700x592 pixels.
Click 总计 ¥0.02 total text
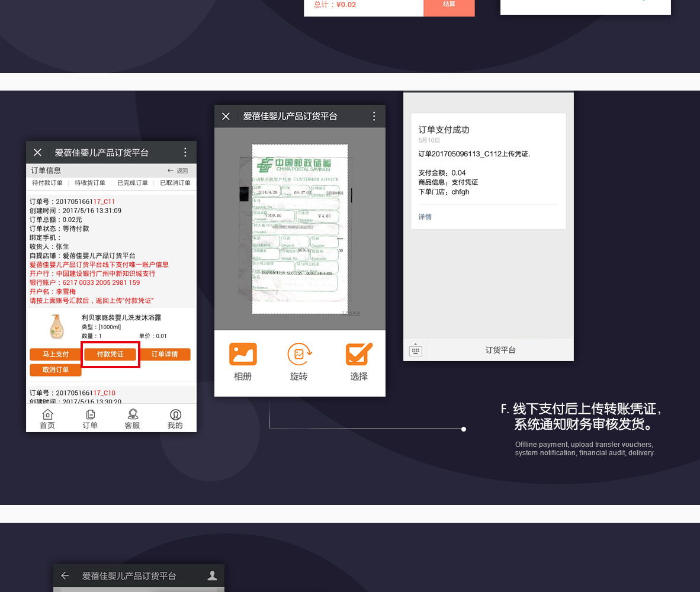tap(335, 5)
